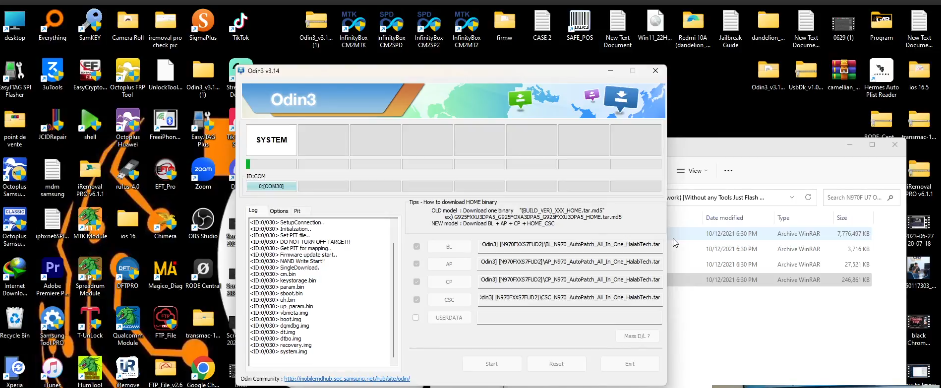
Task: Open the InfinityBox CM2MTK shortcut
Action: (353, 29)
